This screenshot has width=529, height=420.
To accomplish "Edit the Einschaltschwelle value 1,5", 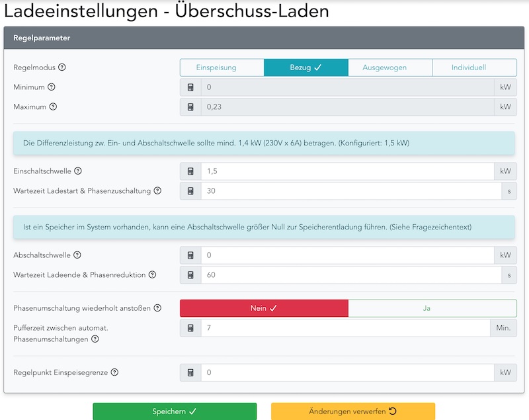I will pos(348,171).
